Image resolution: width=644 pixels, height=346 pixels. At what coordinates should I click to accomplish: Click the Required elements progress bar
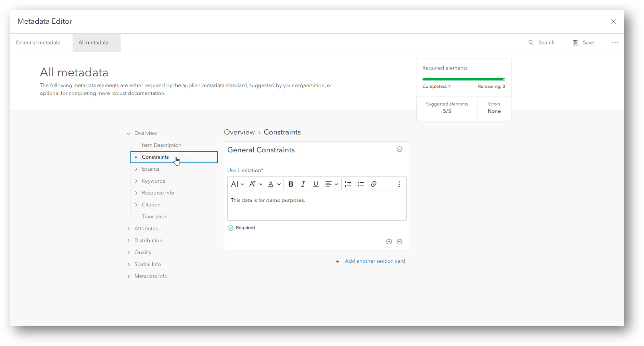pos(463,79)
